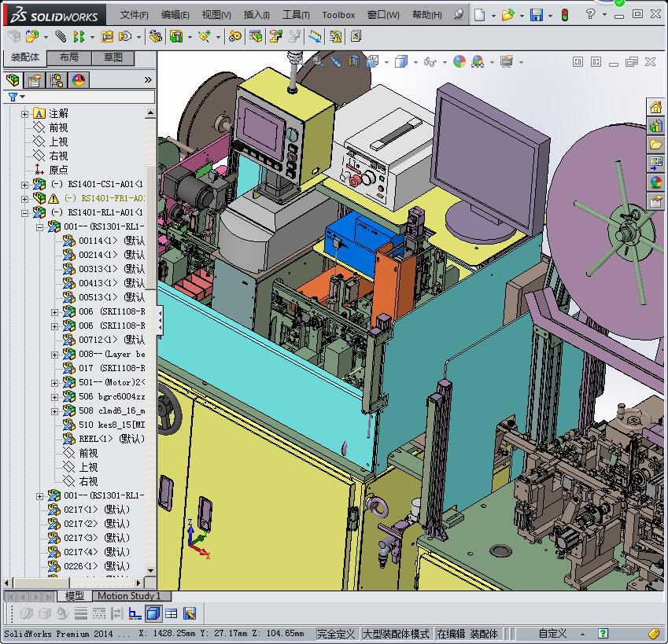Viewport: 668px width, 644px height.
Task: Open the File Explorer task pane icon
Action: tap(655, 145)
